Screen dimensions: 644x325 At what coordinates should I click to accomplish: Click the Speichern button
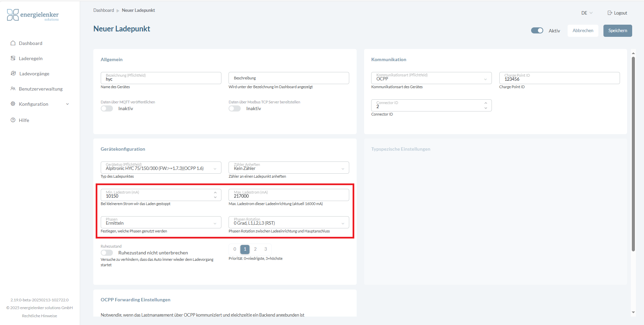coord(618,31)
